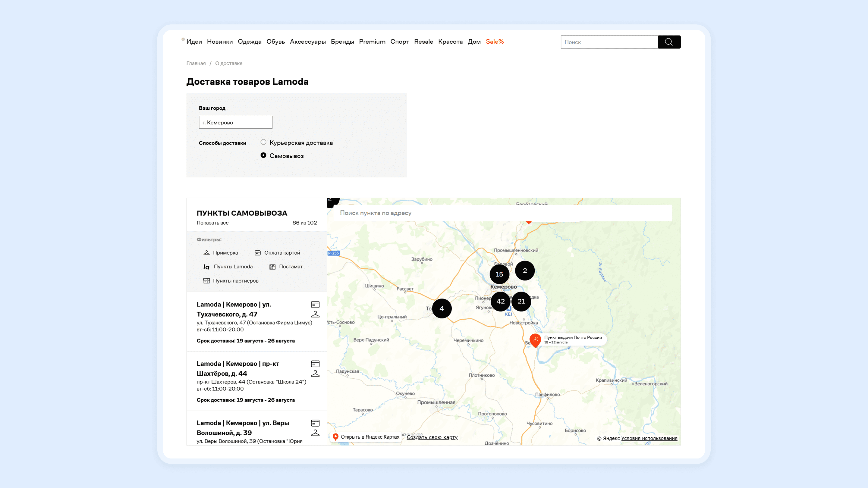Open the Обувь menu
The width and height of the screenshot is (868, 488).
[x=276, y=42]
